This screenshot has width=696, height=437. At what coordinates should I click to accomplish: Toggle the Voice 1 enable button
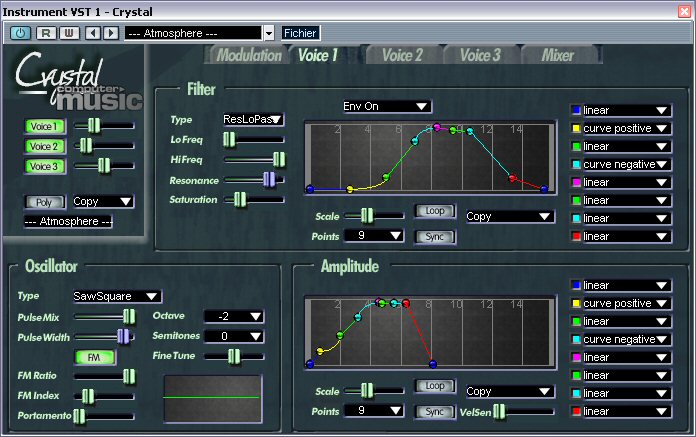click(44, 126)
